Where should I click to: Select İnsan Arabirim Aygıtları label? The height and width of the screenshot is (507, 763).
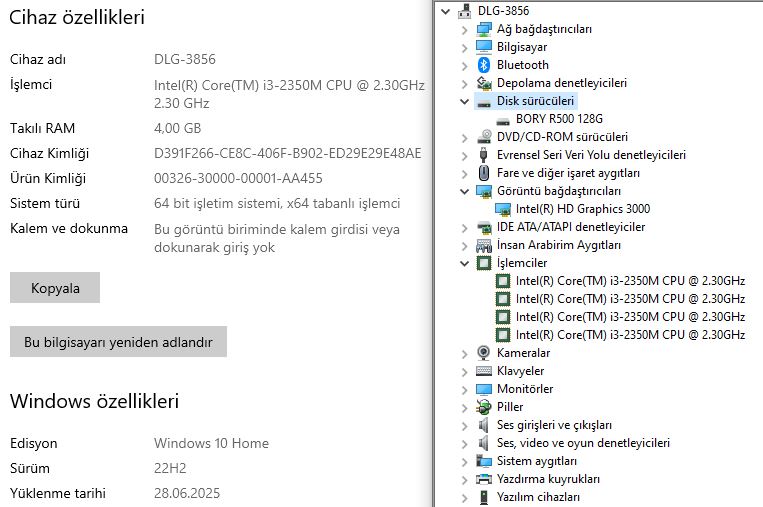(559, 245)
